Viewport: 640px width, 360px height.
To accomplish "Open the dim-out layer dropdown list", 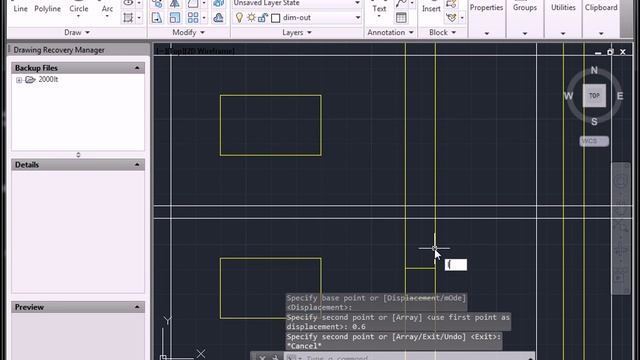I will (358, 18).
